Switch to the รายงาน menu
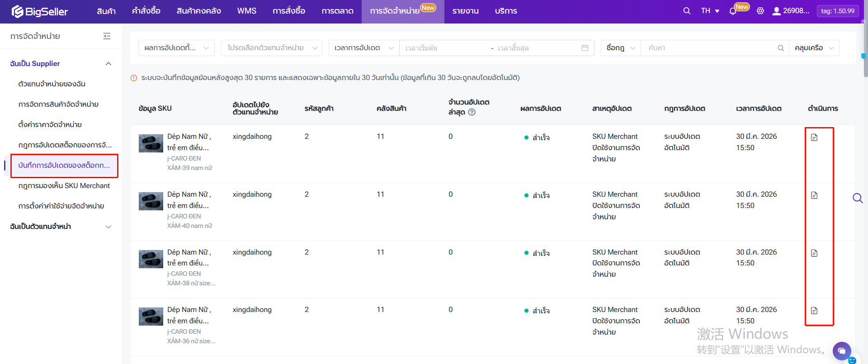 (465, 11)
